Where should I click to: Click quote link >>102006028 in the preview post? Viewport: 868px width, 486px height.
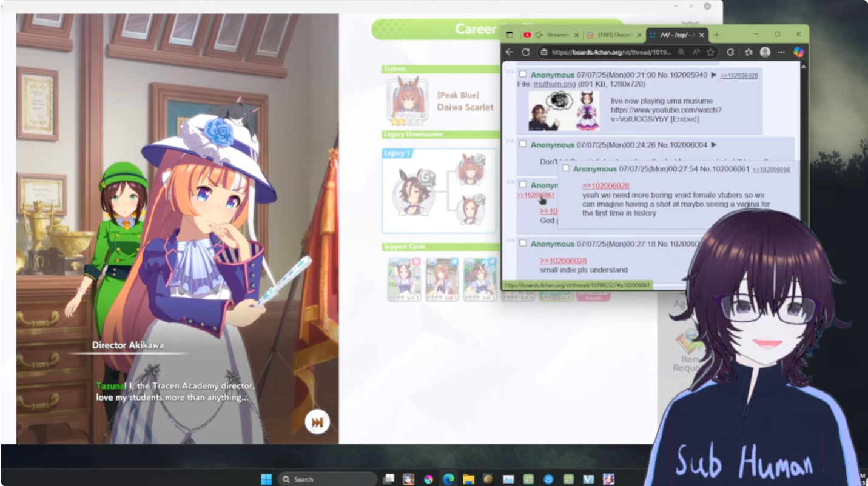pos(605,186)
